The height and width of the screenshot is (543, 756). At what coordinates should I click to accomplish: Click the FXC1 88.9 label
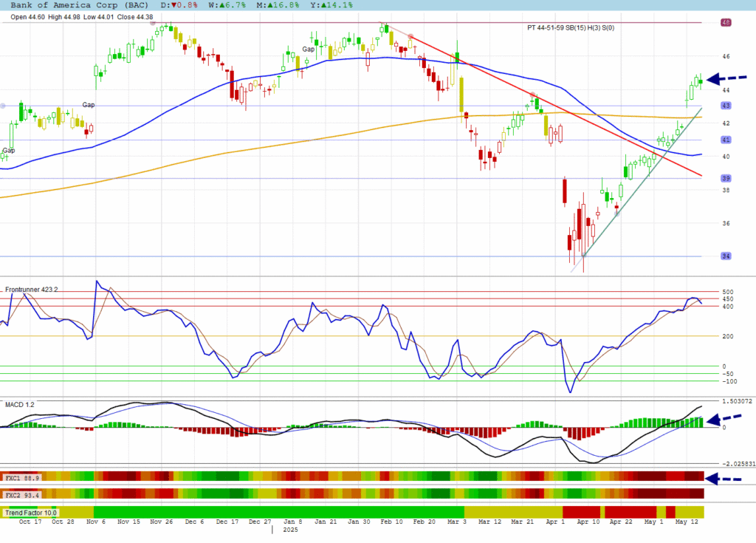(x=22, y=478)
